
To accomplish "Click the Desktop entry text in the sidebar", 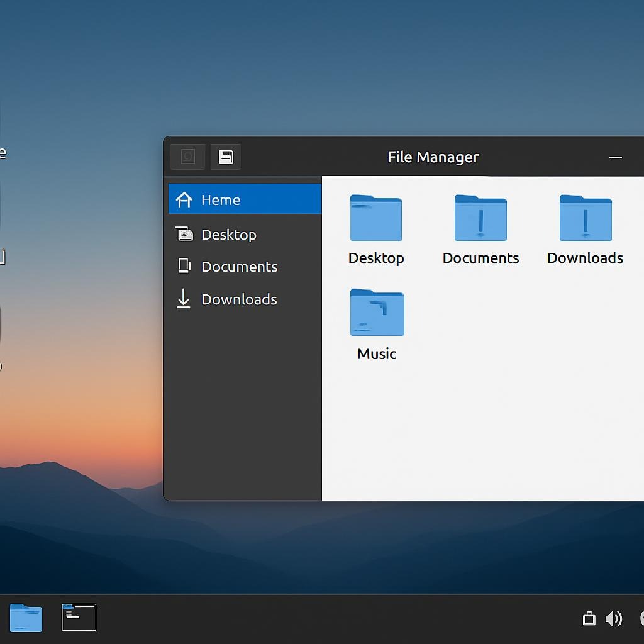I will tap(229, 234).
